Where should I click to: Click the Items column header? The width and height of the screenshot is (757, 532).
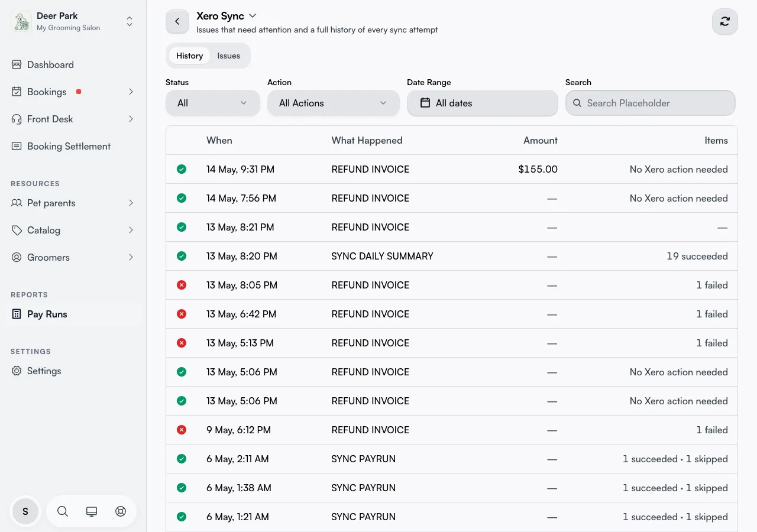[x=716, y=140]
